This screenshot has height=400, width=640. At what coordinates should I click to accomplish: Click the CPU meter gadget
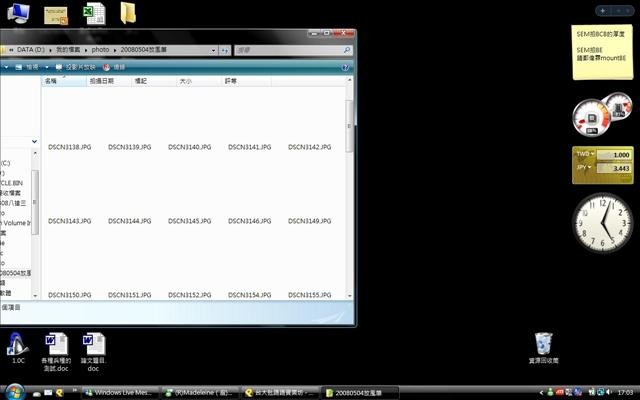[592, 118]
